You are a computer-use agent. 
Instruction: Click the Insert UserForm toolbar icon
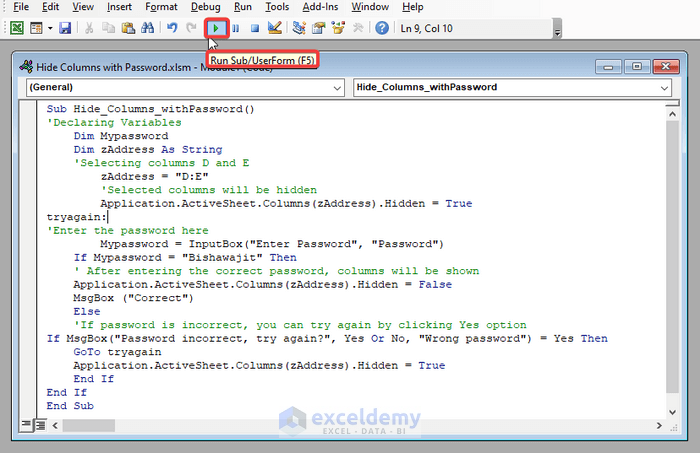tap(36, 28)
